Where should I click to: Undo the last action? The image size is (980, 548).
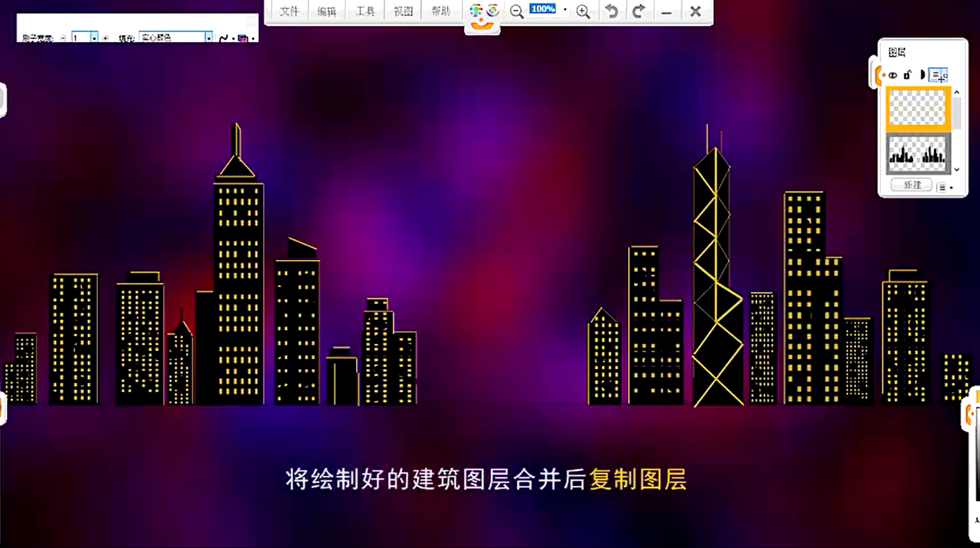tap(611, 11)
